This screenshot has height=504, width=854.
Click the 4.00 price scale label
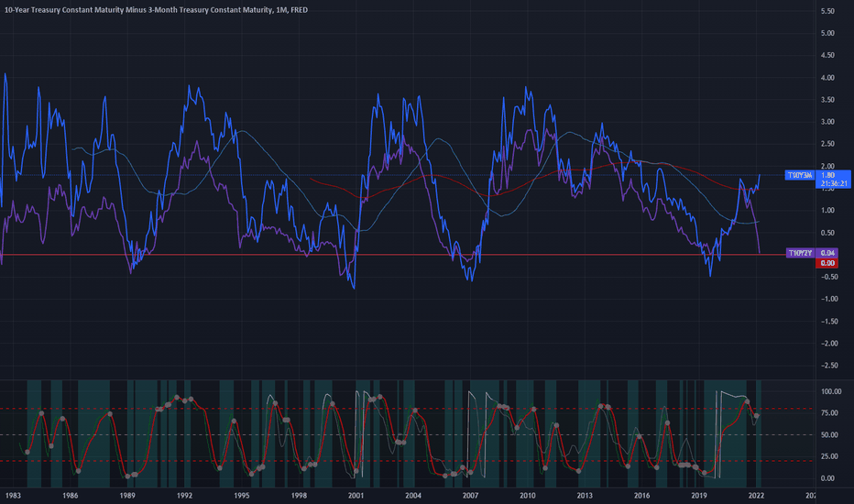[827, 78]
